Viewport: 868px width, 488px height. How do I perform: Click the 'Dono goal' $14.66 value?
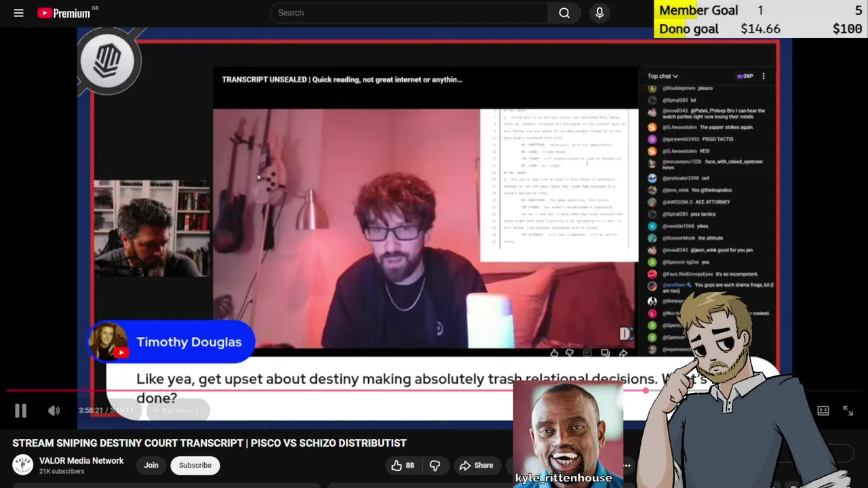tap(760, 28)
